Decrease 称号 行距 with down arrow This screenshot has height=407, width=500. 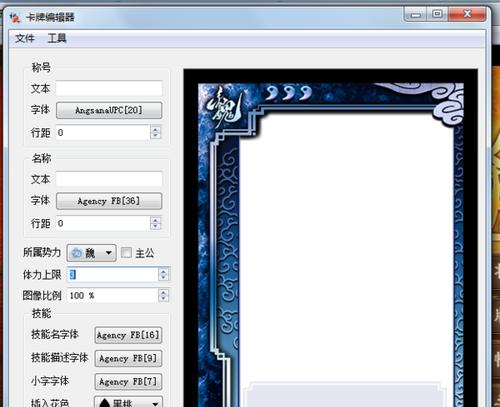pos(155,136)
